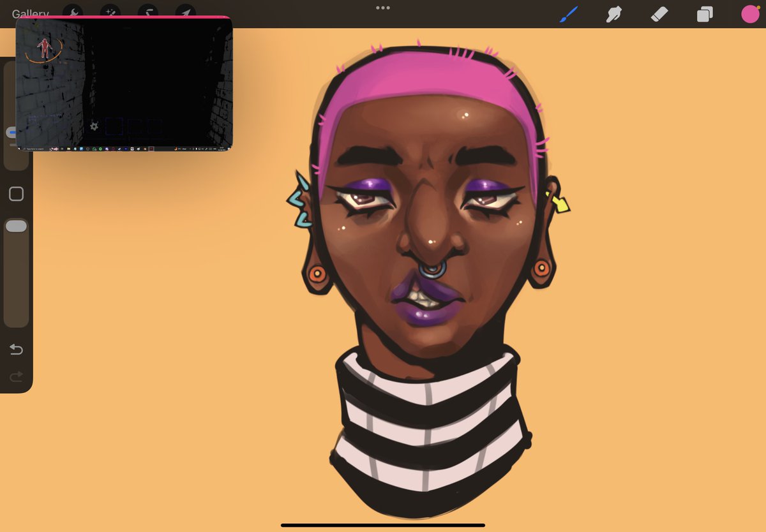
Task: Tap the home indicator bar
Action: click(x=383, y=525)
